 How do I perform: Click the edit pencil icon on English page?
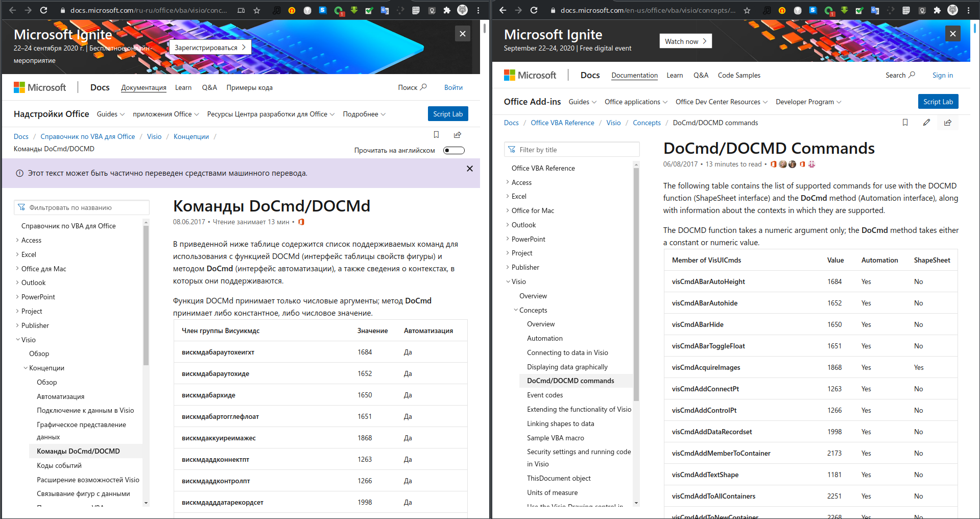(x=926, y=123)
